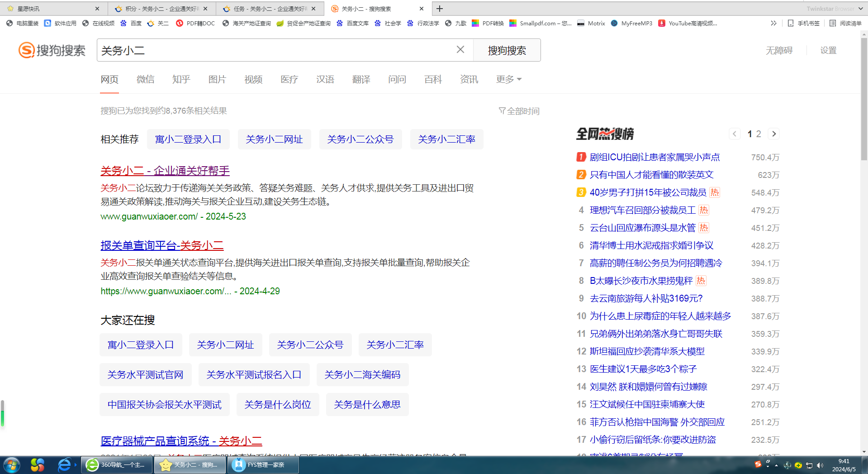This screenshot has width=868, height=474.
Task: Switch to the 图片 search tab
Action: click(217, 79)
